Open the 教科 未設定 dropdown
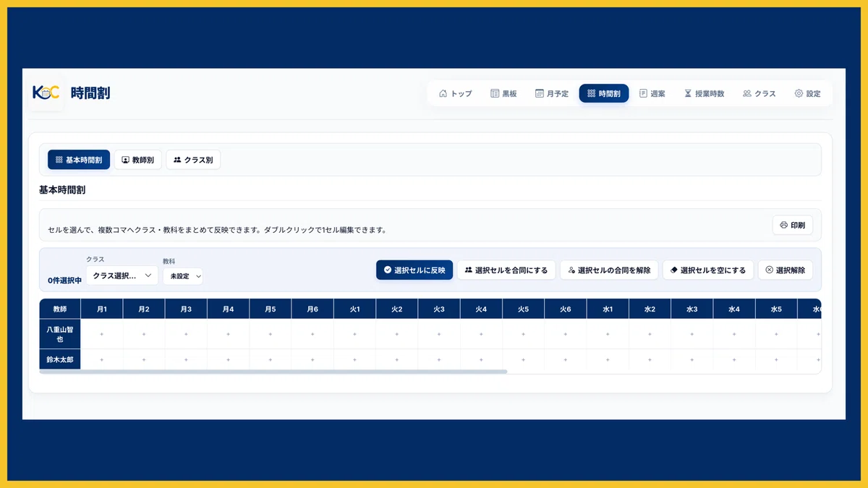Image resolution: width=868 pixels, height=488 pixels. tap(183, 275)
